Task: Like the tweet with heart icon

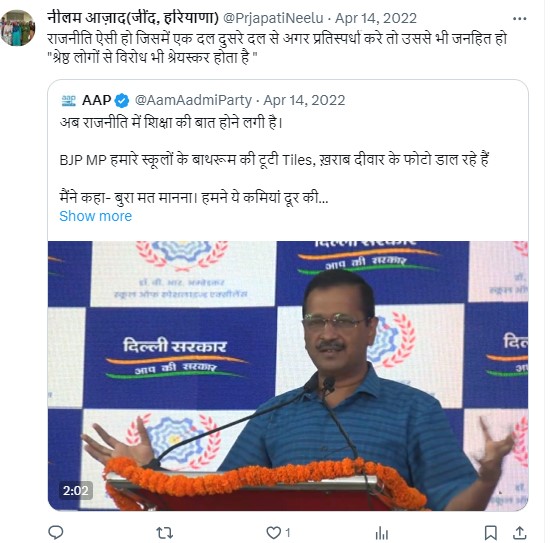Action: click(274, 533)
